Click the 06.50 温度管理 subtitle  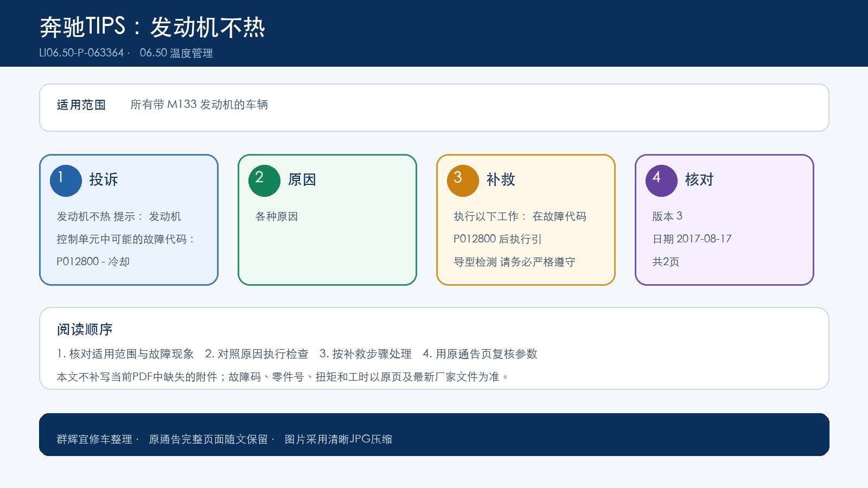click(x=176, y=53)
